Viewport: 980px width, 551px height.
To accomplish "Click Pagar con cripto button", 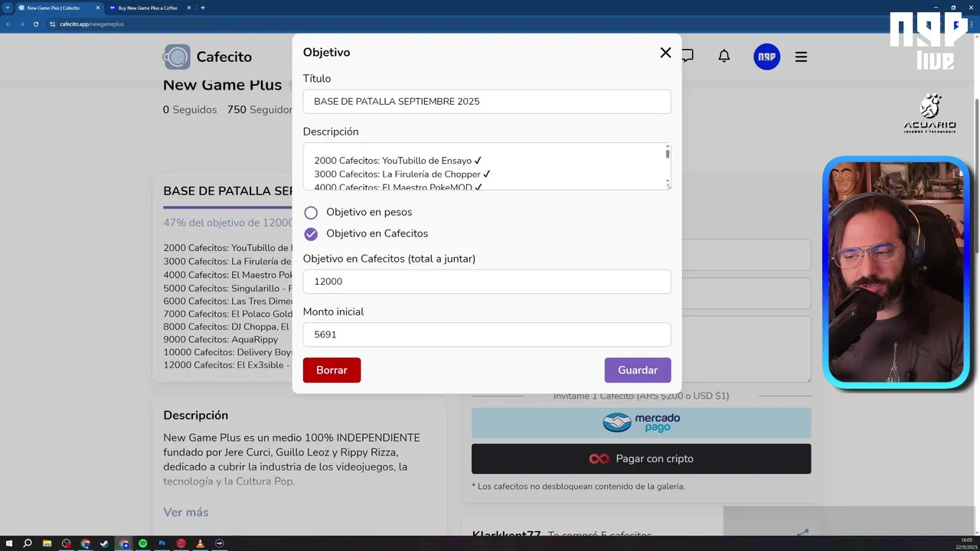I will click(641, 458).
